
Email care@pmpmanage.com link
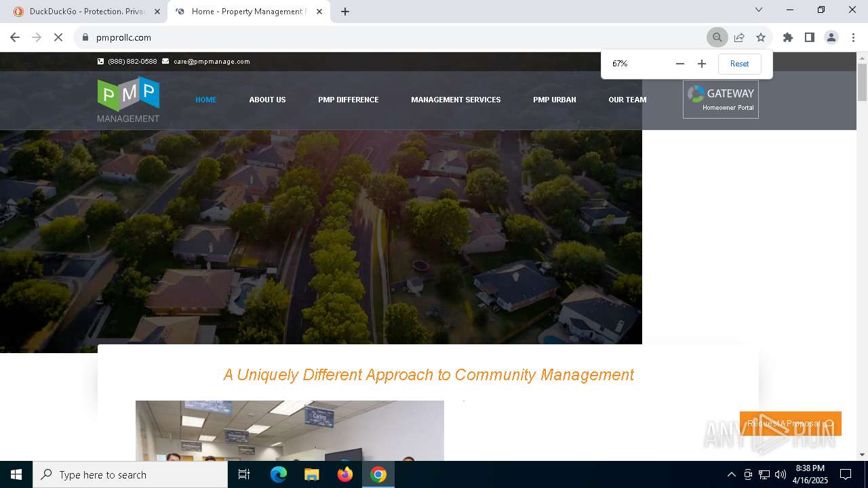(x=212, y=61)
